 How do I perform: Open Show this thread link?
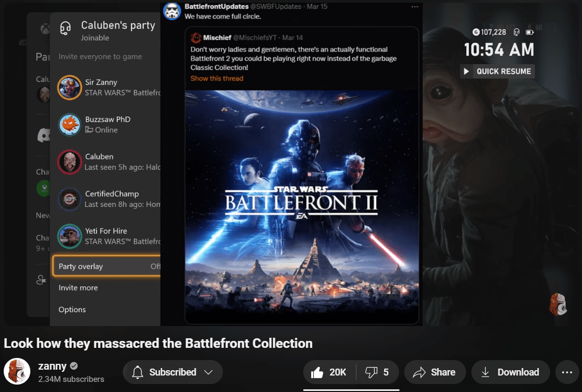[217, 78]
